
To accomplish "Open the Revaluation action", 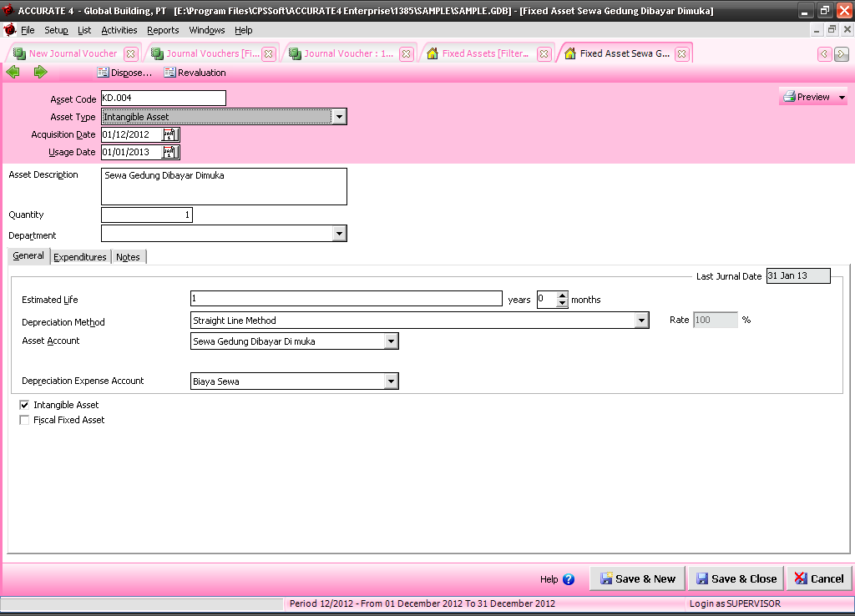I will pyautogui.click(x=195, y=73).
